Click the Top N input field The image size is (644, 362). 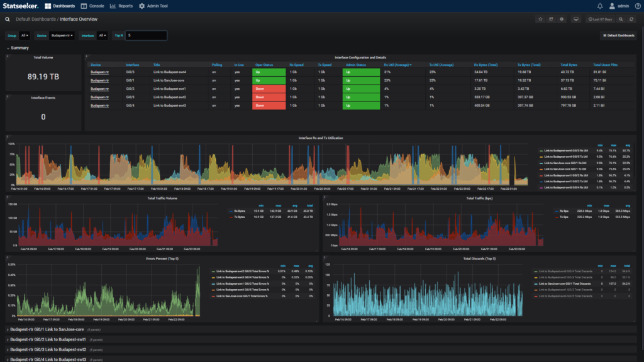[146, 36]
